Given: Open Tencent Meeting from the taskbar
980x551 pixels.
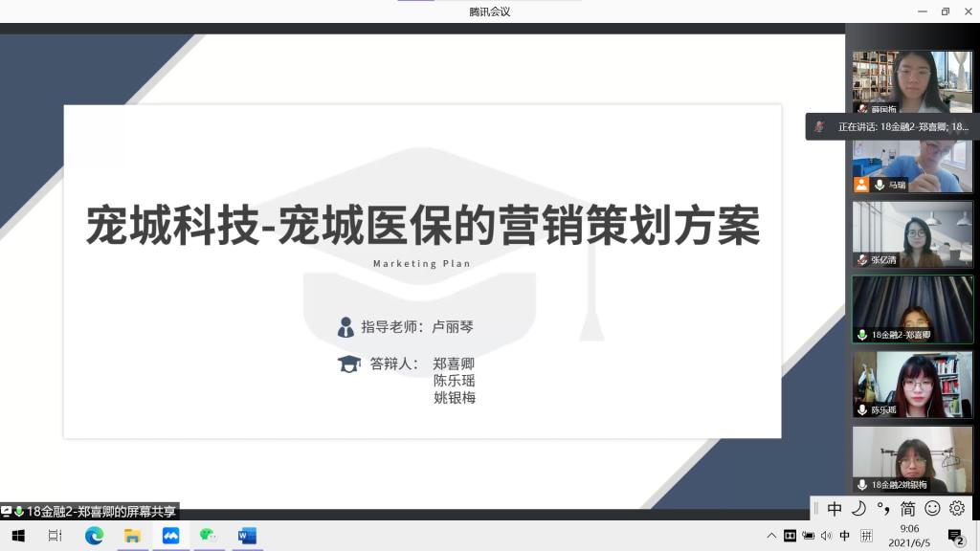Looking at the screenshot, I should pyautogui.click(x=170, y=536).
